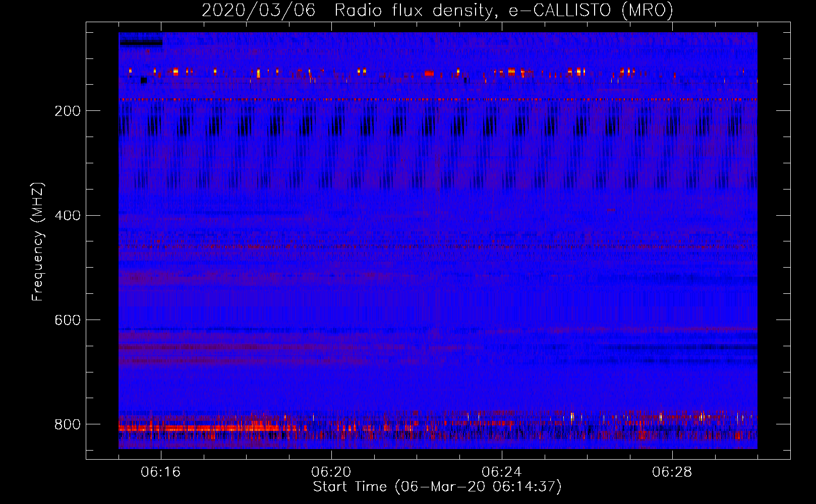Screen dimensions: 816x504
Task: Click the "Start Time (06-Mar-20 06:14:37)" label
Action: point(437,487)
